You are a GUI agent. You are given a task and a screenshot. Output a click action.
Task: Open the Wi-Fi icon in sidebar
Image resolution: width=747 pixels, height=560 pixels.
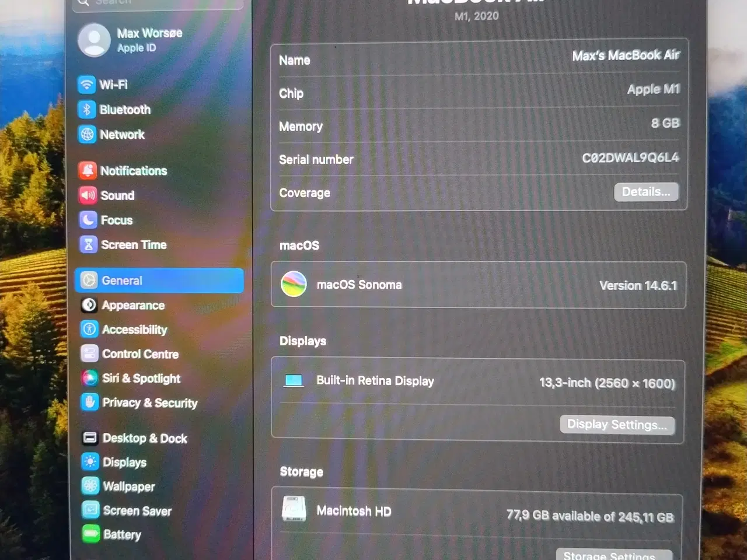click(87, 85)
